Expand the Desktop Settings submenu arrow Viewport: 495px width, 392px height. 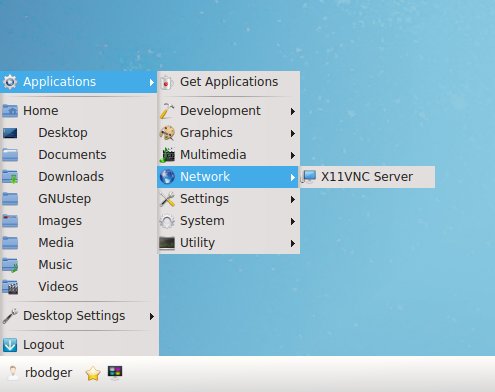pyautogui.click(x=151, y=316)
